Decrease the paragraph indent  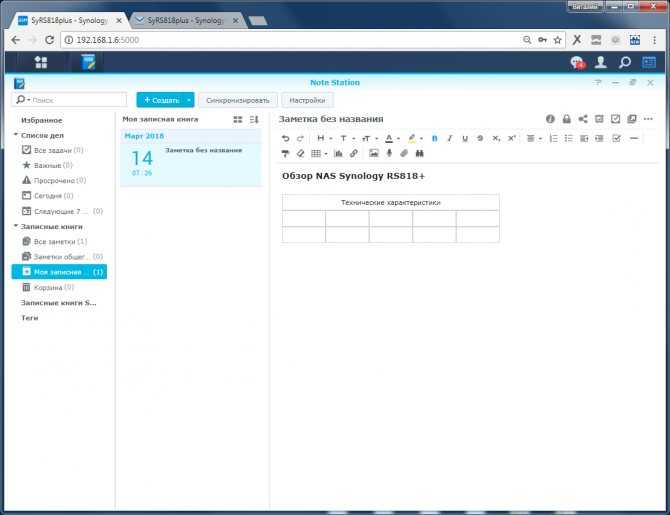tap(584, 138)
